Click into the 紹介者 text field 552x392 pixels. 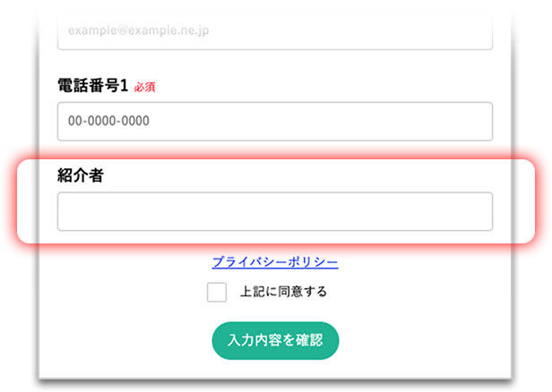pos(274,211)
